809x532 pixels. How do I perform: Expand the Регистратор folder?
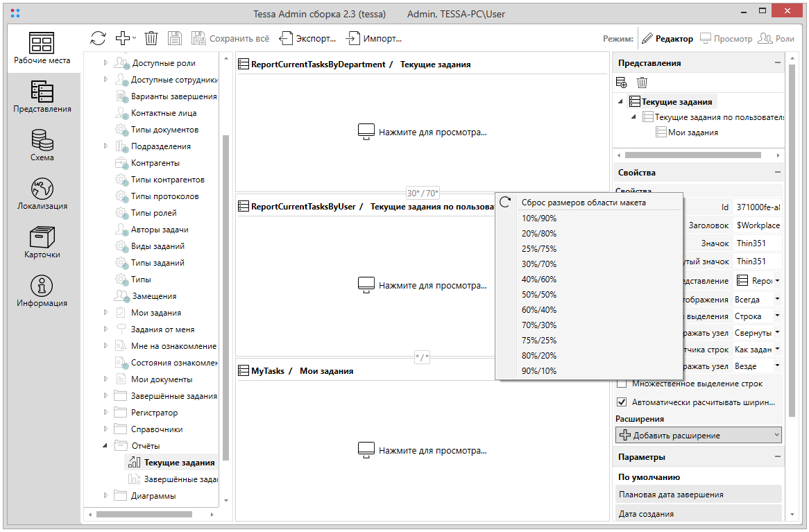(105, 412)
